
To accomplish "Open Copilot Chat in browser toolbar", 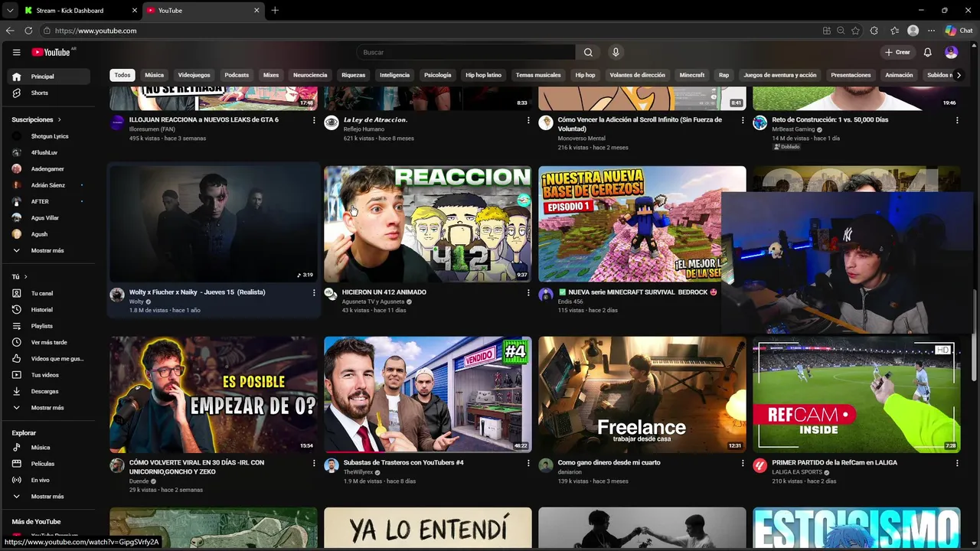I will click(x=959, y=31).
